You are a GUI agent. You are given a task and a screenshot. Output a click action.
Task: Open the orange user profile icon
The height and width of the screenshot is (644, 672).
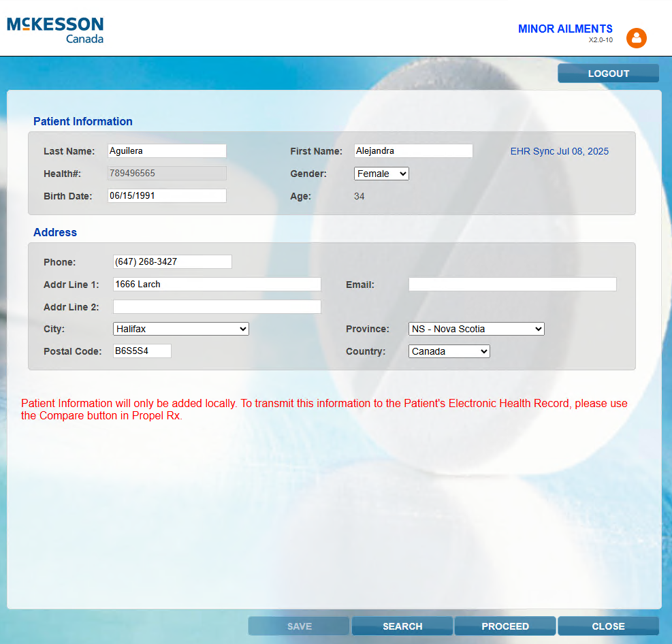point(637,38)
